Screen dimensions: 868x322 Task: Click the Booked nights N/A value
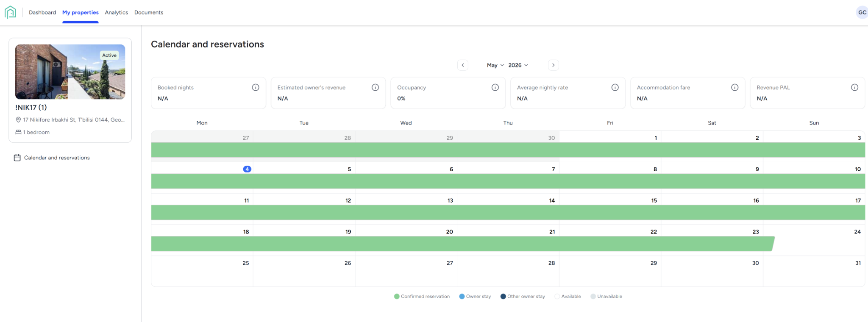click(x=163, y=99)
